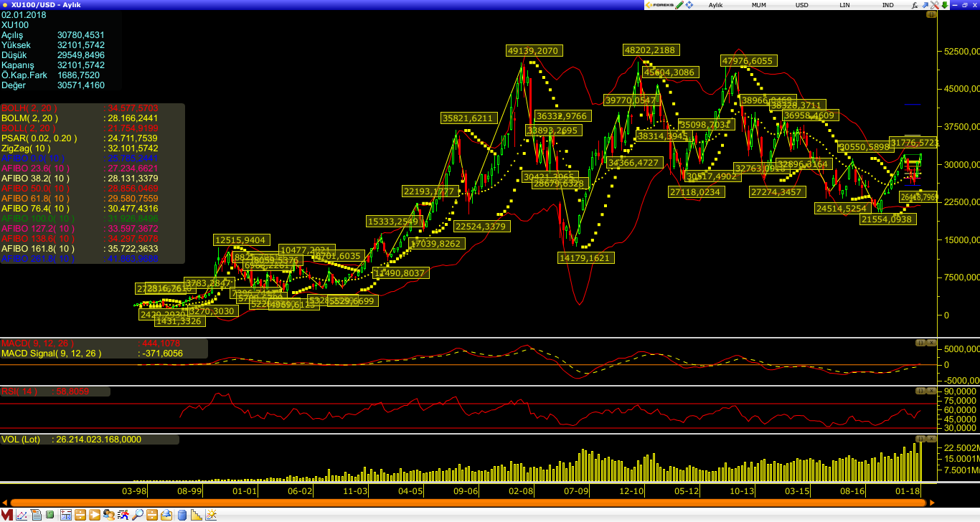Toggle maximize on the volume panel
The height and width of the screenshot is (522, 980).
[920, 438]
